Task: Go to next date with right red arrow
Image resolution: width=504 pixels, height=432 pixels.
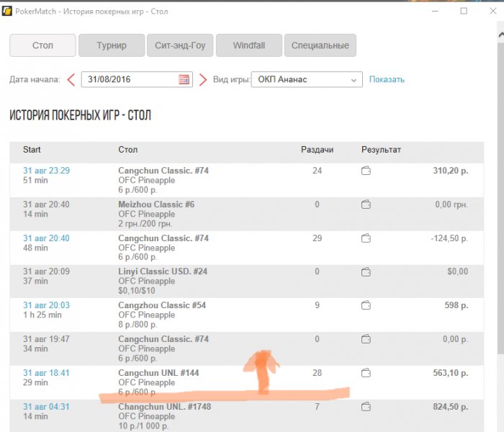Action: tap(202, 79)
